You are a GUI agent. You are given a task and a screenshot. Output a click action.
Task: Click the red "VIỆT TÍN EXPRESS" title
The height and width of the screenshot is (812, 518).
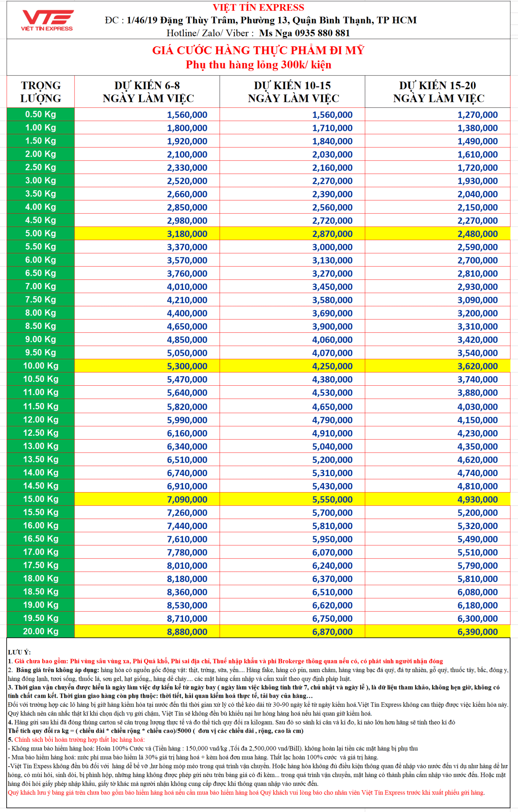258,7
